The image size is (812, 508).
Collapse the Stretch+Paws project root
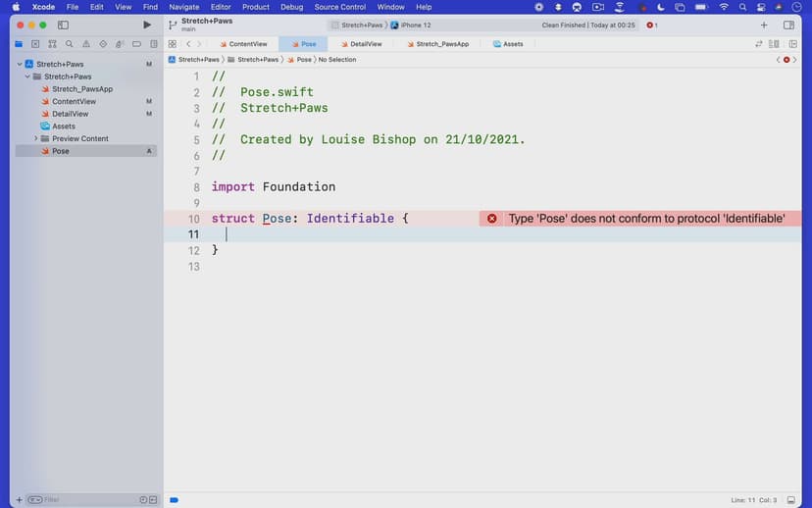pos(20,64)
